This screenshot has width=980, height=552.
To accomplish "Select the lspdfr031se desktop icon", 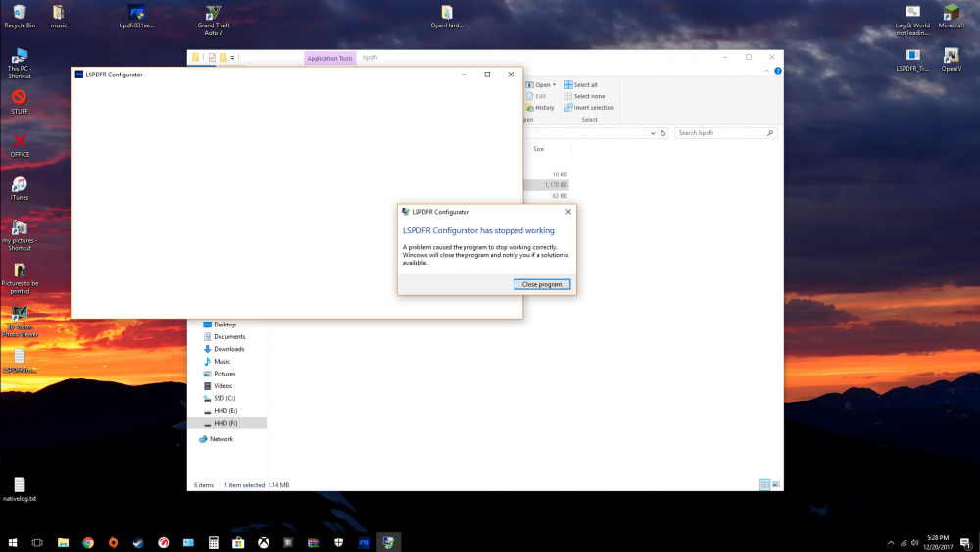I will 136,17.
